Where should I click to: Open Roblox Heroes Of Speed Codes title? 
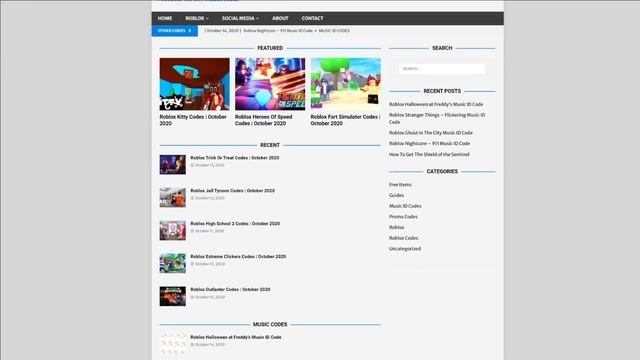264,120
